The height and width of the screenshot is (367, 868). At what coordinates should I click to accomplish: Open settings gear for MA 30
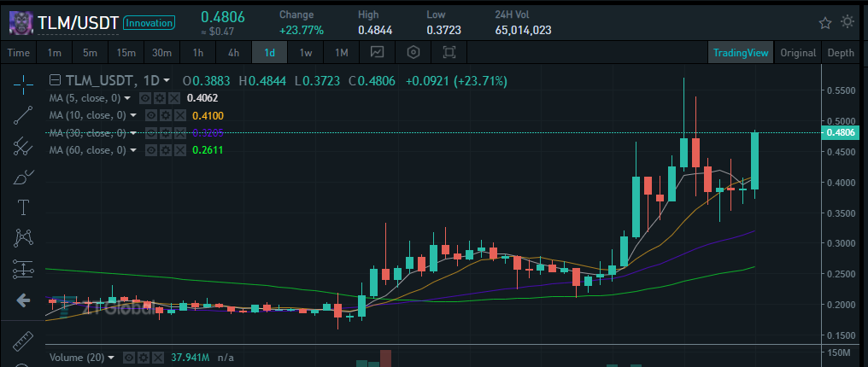(165, 132)
